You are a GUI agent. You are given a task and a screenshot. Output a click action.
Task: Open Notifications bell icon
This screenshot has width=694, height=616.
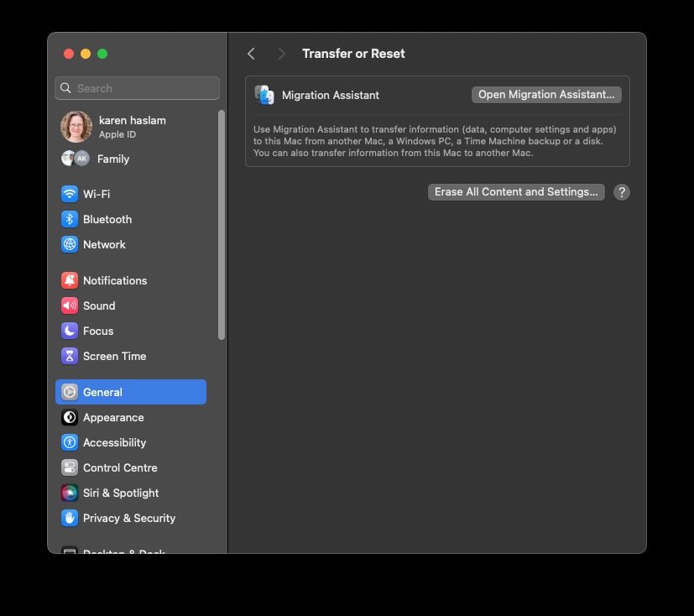[x=70, y=280]
